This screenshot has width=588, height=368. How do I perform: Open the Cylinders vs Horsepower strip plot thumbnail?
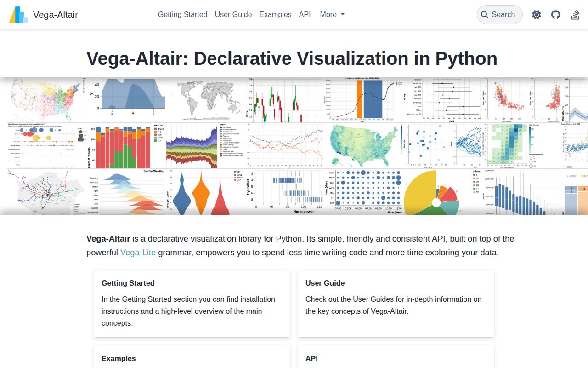pyautogui.click(x=284, y=191)
